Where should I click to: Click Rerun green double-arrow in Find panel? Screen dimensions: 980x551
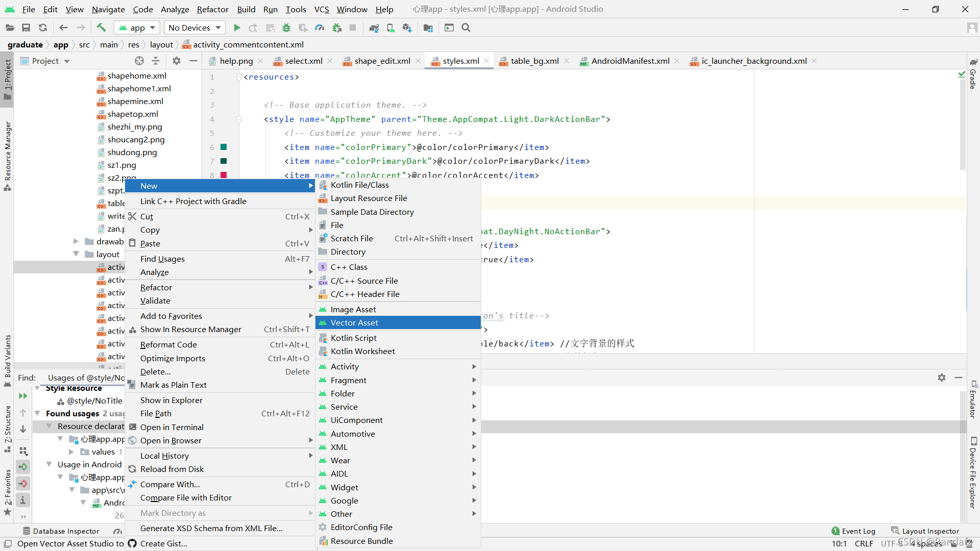coord(23,396)
